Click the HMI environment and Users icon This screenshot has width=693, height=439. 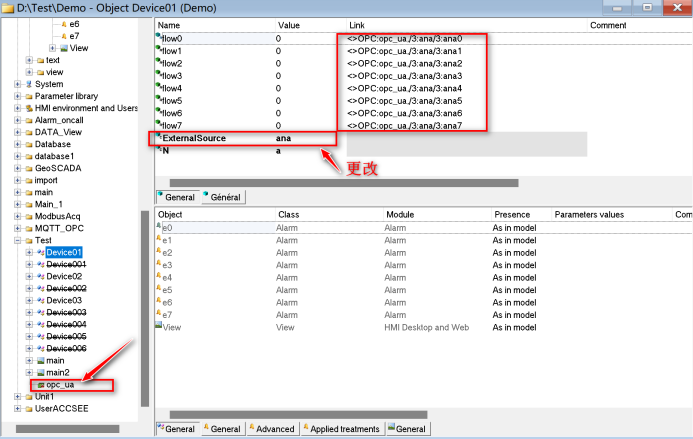pos(29,108)
